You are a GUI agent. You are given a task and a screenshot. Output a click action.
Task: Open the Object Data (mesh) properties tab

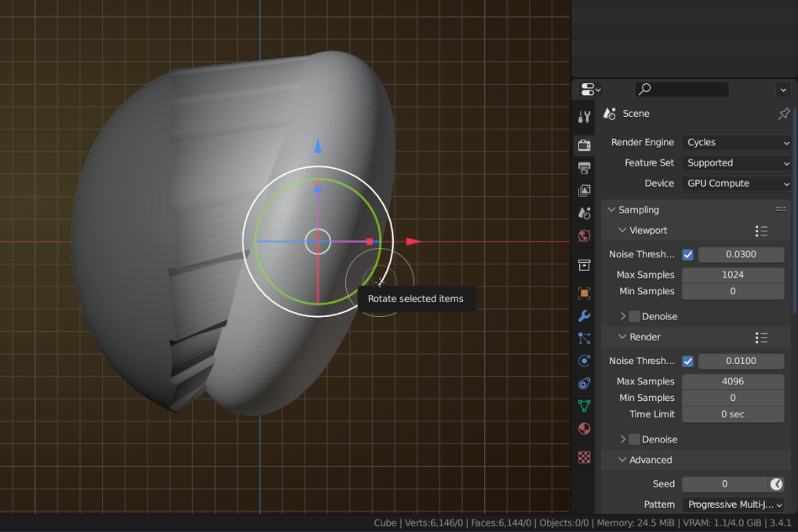click(585, 406)
